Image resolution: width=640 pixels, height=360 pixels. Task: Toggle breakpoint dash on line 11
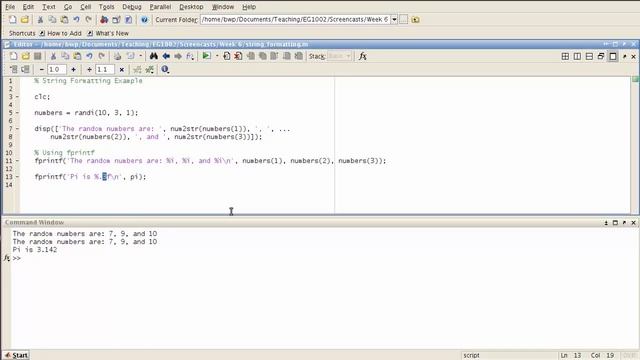[17, 161]
